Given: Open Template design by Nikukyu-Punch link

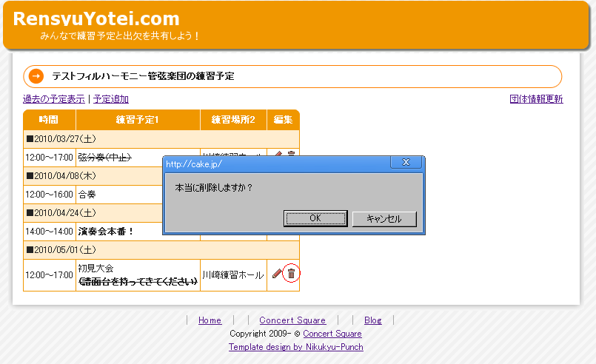Looking at the screenshot, I should coord(295,347).
